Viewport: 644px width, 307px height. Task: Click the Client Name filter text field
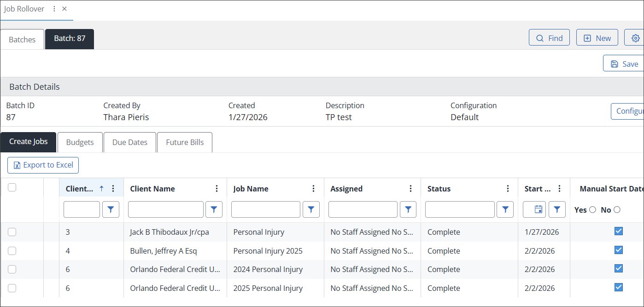point(165,209)
